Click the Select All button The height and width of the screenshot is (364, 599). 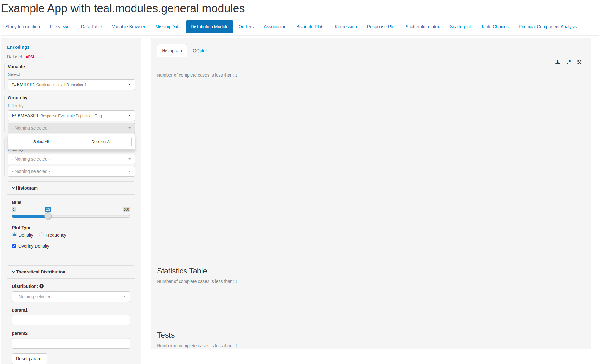(x=41, y=141)
